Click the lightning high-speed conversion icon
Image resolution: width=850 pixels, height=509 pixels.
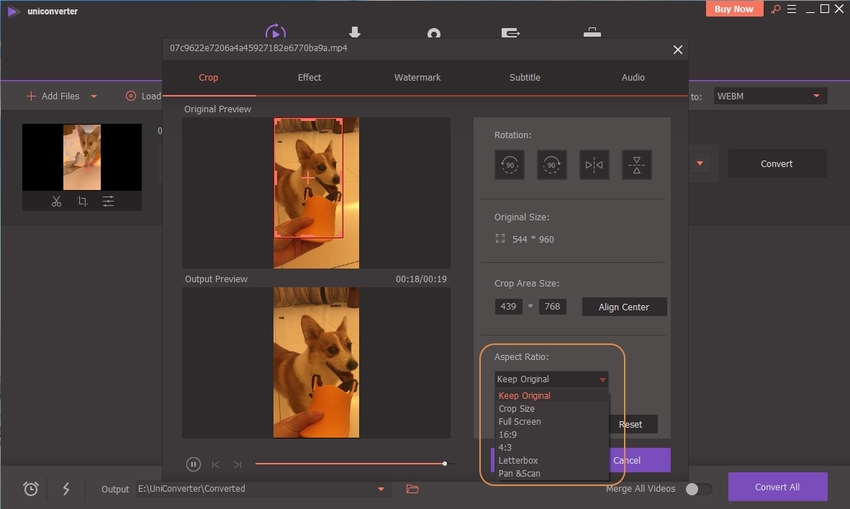click(x=66, y=489)
